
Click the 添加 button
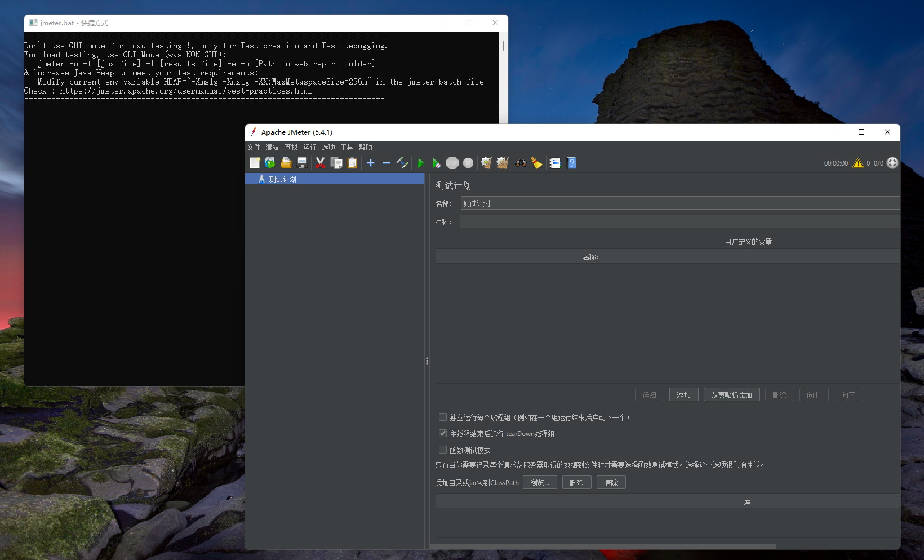[684, 395]
